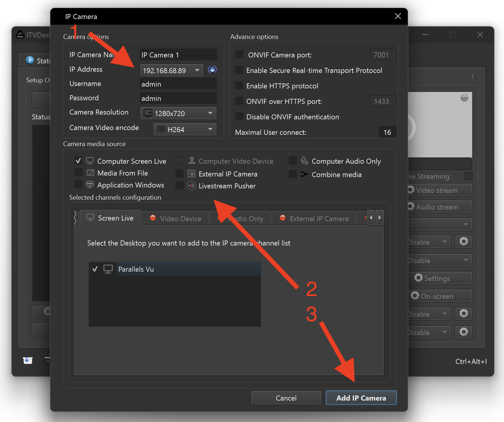Switch to the Video Device tab
Image resolution: width=504 pixels, height=422 pixels.
(x=175, y=218)
